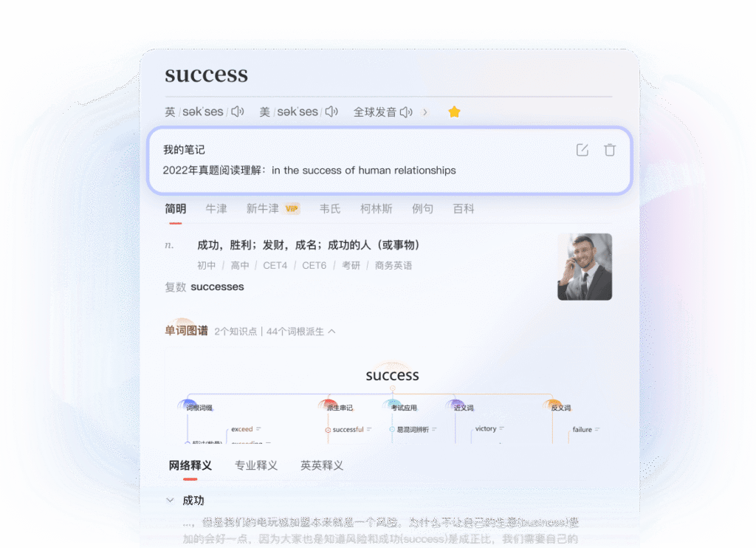Click the VIP badge beside 新牛津
756x548 pixels.
[x=292, y=209]
